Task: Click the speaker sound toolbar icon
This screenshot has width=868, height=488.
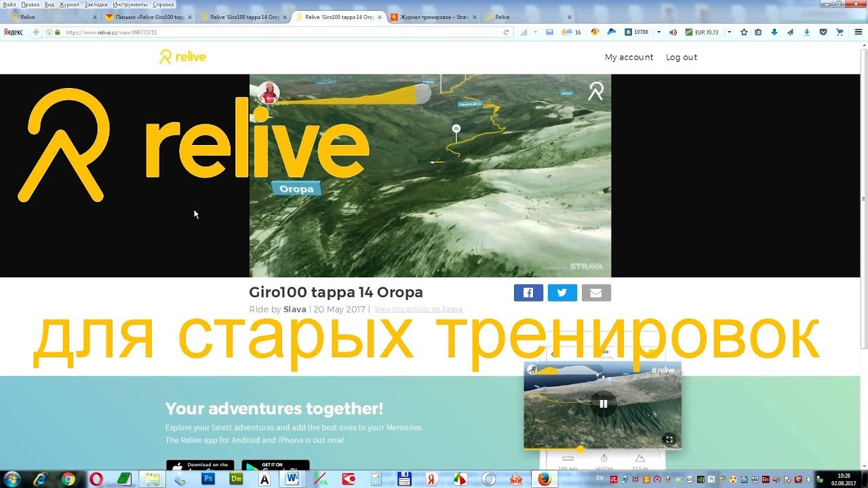Action: click(673, 32)
